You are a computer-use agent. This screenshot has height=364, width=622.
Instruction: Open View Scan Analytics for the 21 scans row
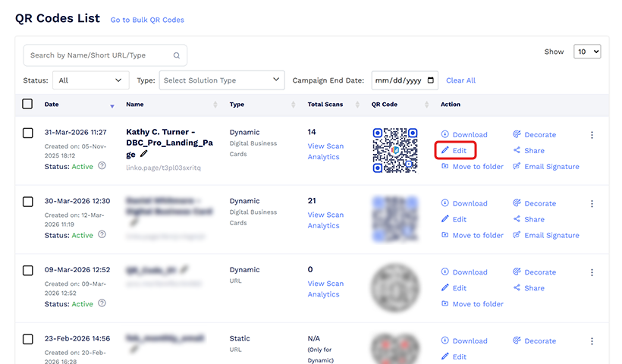pyautogui.click(x=325, y=220)
